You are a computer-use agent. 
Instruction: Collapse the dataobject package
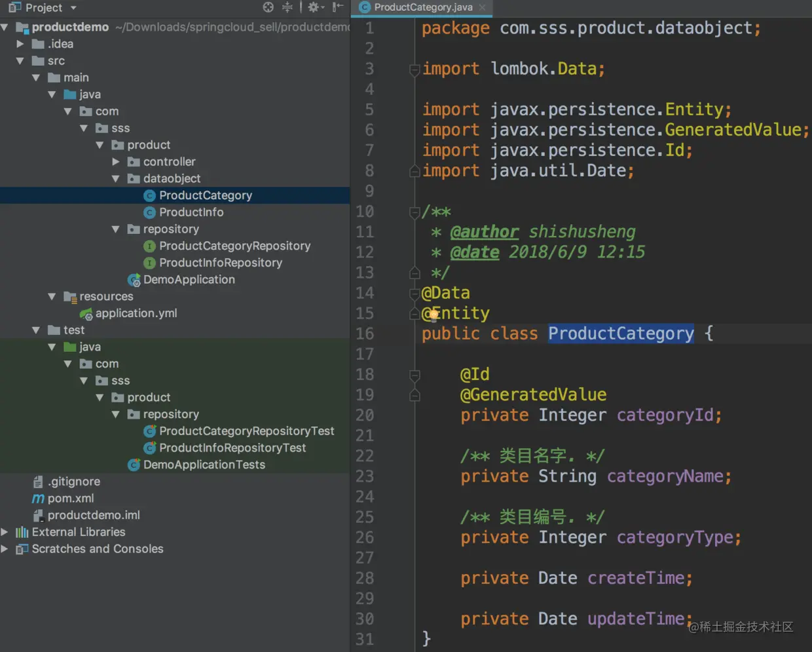(116, 179)
